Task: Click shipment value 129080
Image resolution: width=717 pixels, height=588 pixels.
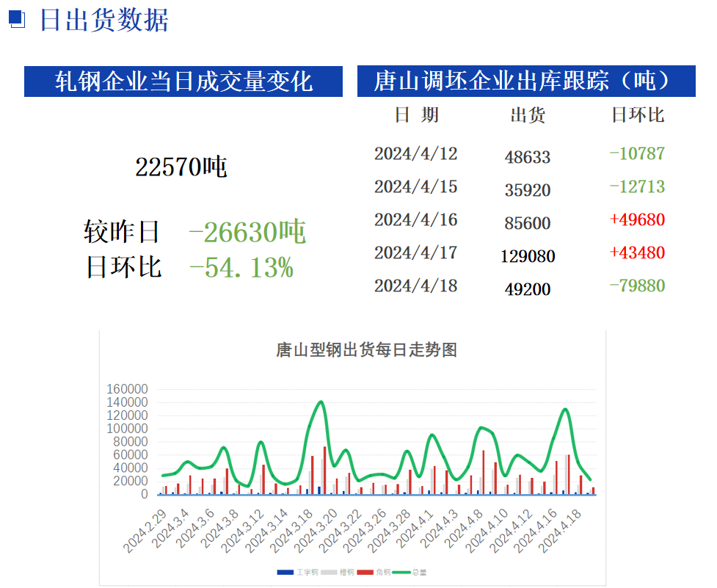Action: [x=528, y=256]
